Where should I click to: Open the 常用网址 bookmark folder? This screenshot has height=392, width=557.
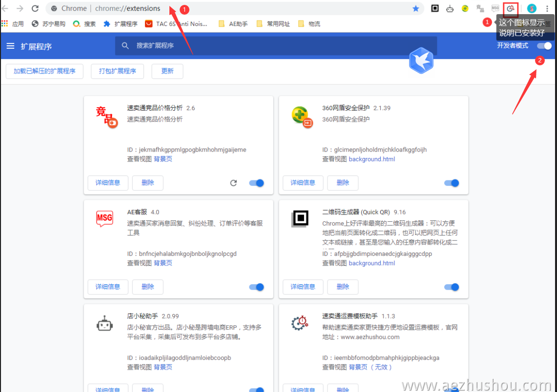click(x=273, y=24)
